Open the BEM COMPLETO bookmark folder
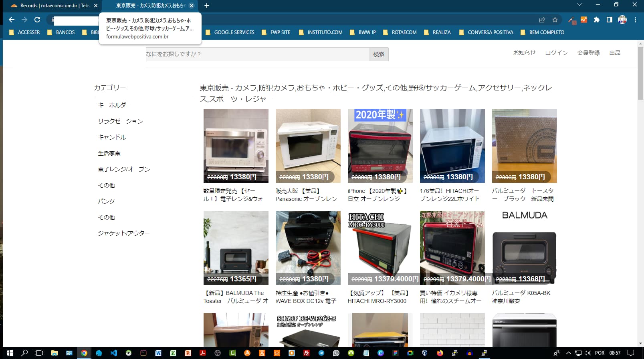The image size is (644, 359). pyautogui.click(x=543, y=32)
